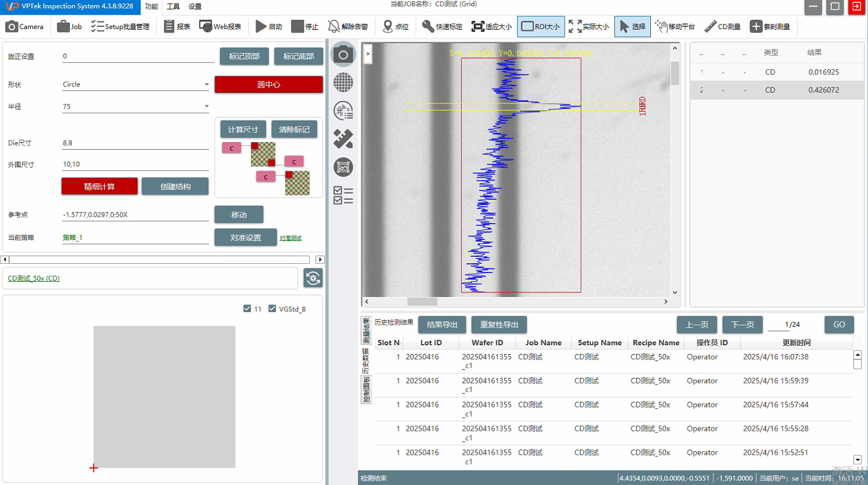868x485 pixels.
Task: Click the 清除标记 button
Action: click(x=294, y=129)
